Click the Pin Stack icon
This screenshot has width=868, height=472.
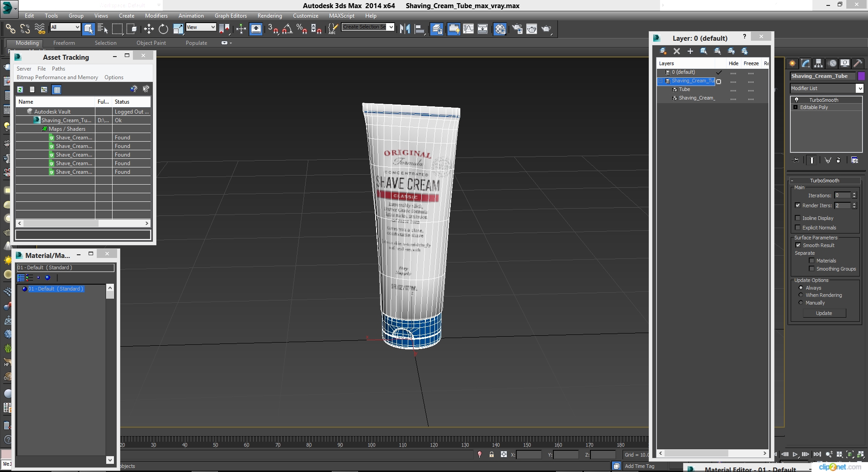point(796,160)
